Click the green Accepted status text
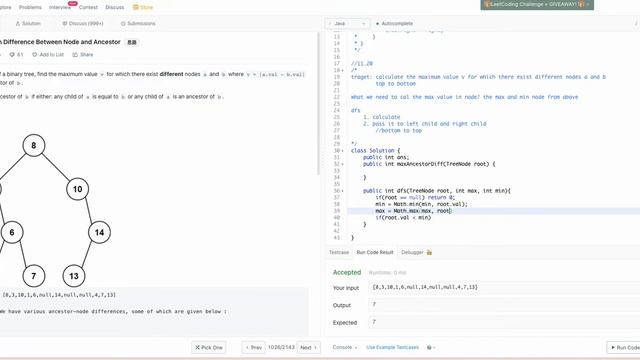The height and width of the screenshot is (360, 640). (347, 272)
